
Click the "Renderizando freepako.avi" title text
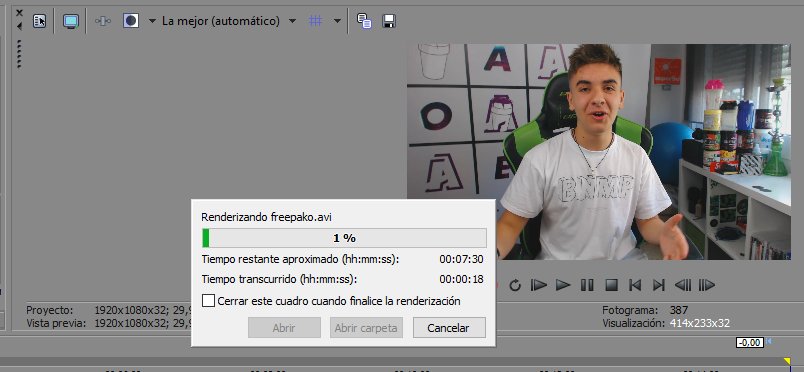click(266, 217)
